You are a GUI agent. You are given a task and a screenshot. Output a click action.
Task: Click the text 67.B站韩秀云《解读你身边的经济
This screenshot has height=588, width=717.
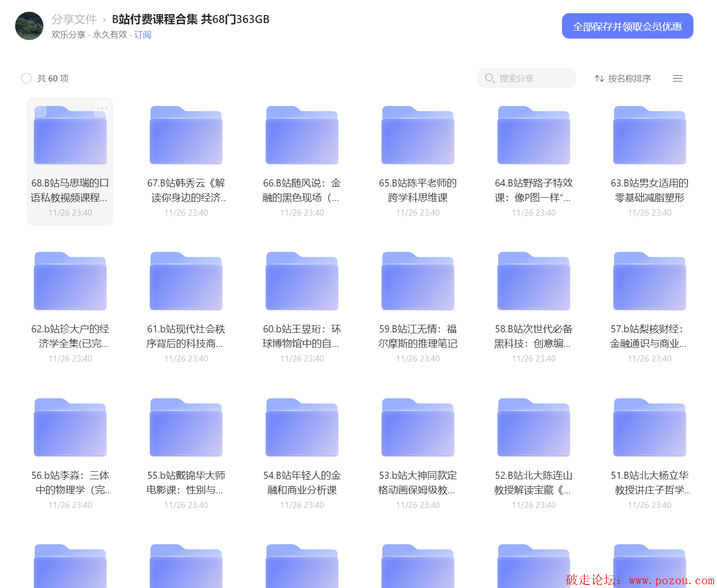pos(186,190)
